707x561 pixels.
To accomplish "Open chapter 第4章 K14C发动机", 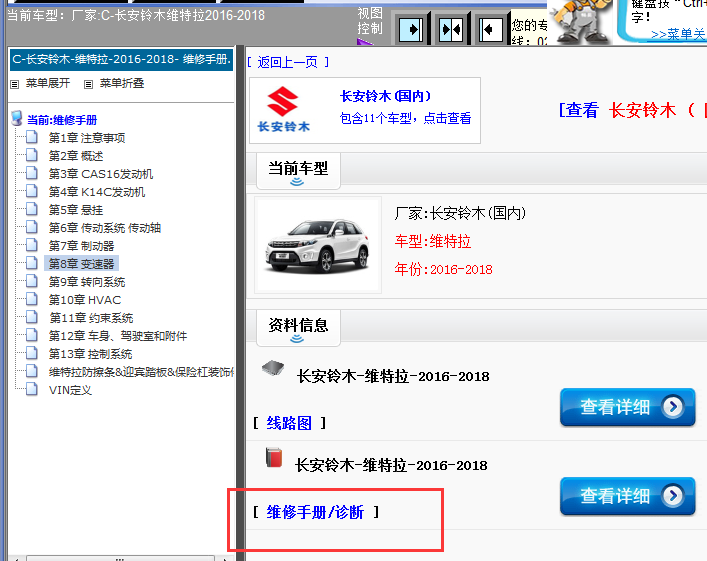I will (x=97, y=192).
